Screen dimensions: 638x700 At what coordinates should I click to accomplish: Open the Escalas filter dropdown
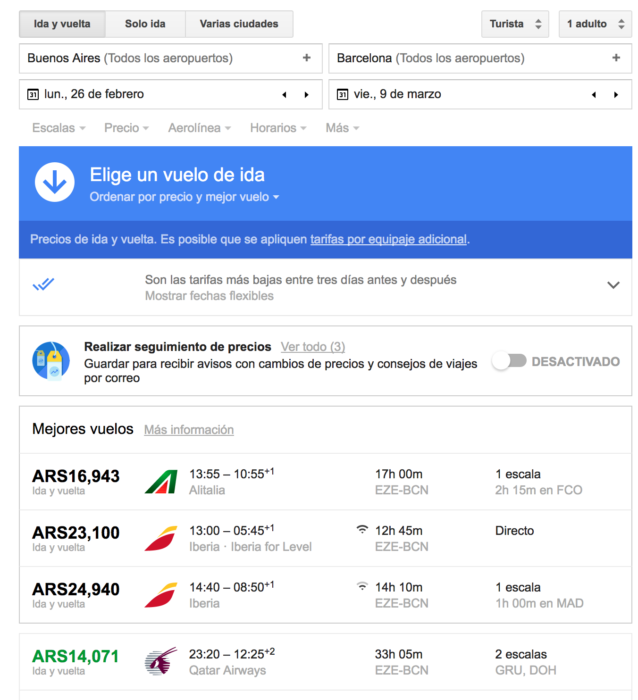click(58, 128)
